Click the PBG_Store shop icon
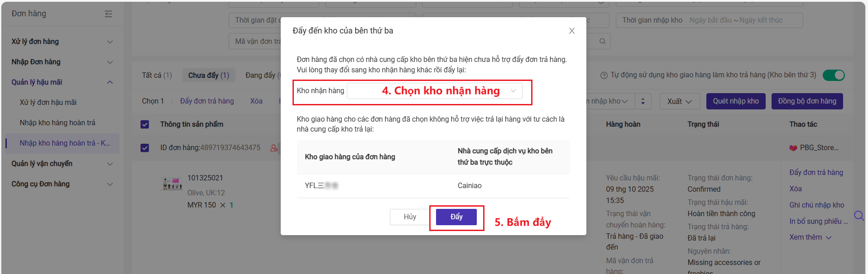 793,148
